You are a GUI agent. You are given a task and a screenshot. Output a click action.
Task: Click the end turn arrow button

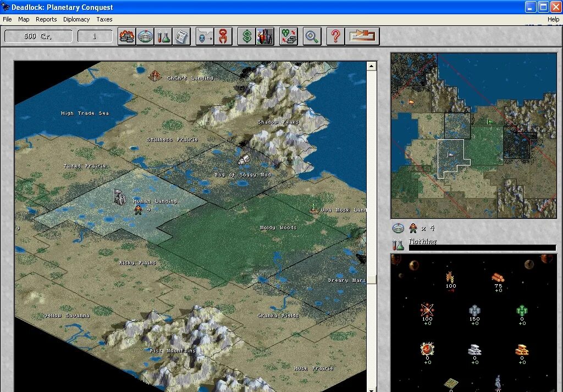tap(362, 36)
